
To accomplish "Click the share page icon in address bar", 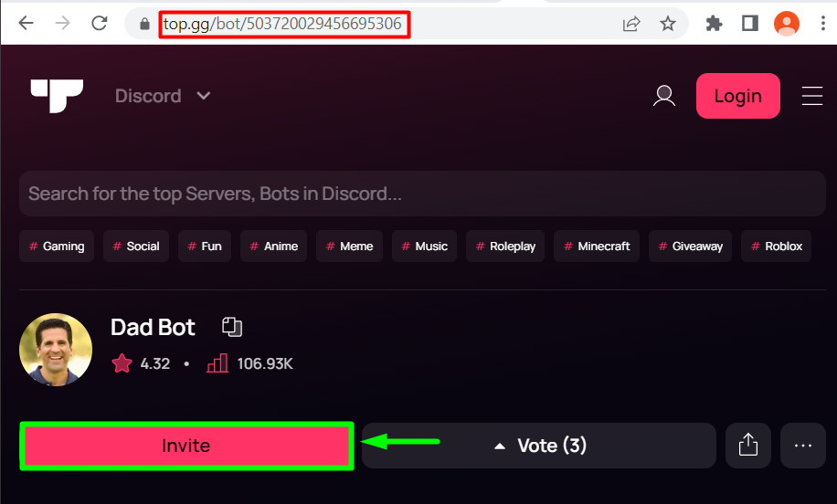I will click(x=631, y=24).
